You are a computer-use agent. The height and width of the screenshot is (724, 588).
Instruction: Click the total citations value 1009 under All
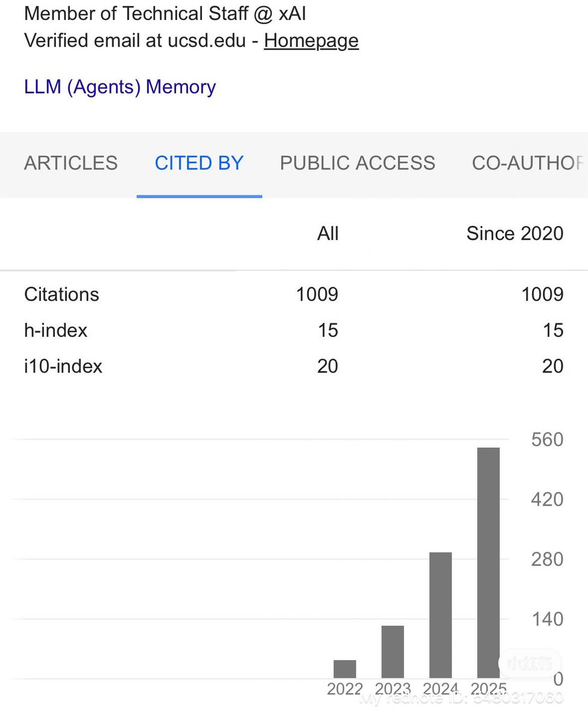(317, 294)
